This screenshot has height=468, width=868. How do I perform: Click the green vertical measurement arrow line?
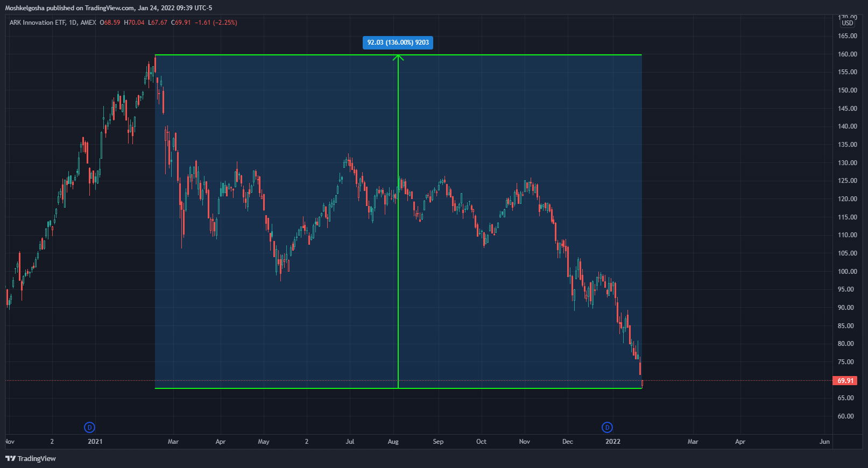point(398,221)
